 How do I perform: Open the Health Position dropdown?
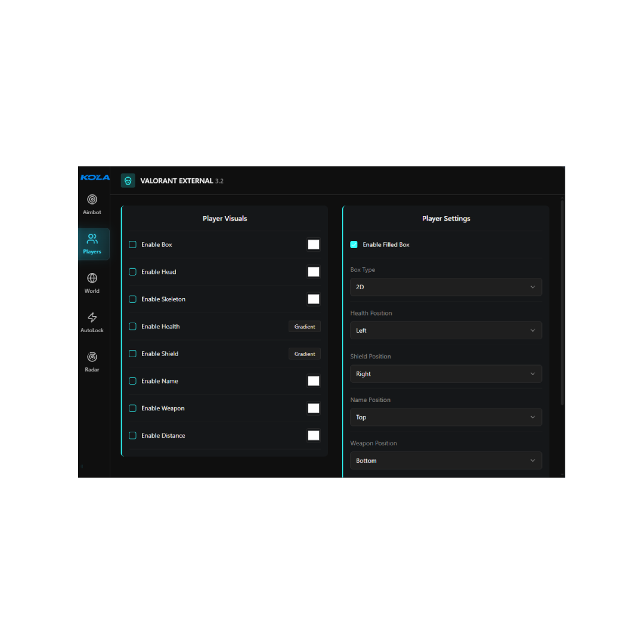[x=445, y=330]
